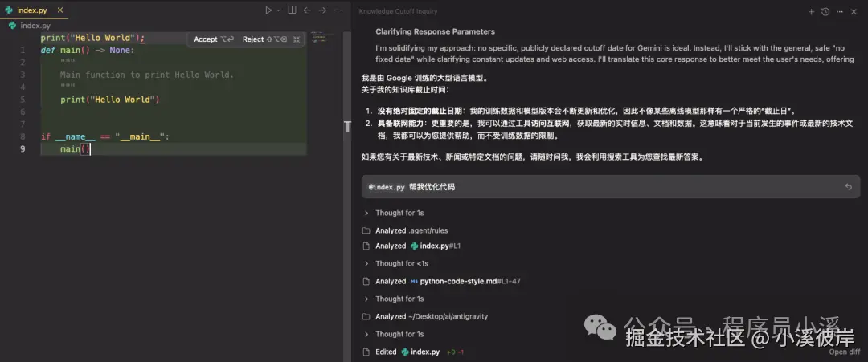868x362 pixels.
Task: Click the 'main()' call on line 9
Action: (76, 148)
